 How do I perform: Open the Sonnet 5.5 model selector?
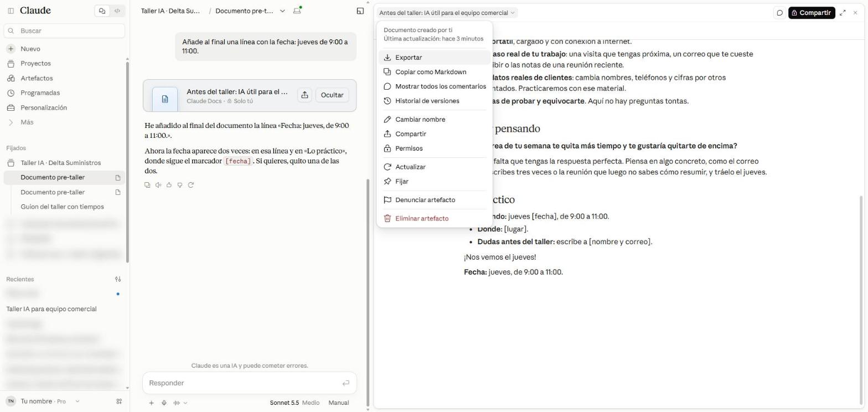(x=294, y=403)
